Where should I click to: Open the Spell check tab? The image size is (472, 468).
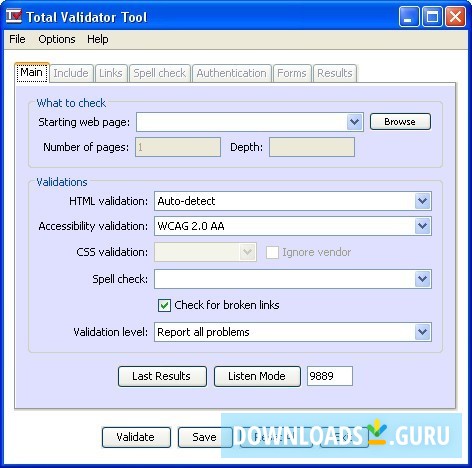click(160, 73)
